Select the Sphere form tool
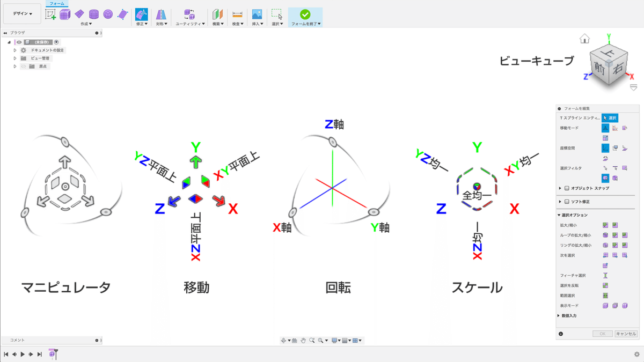 point(108,14)
